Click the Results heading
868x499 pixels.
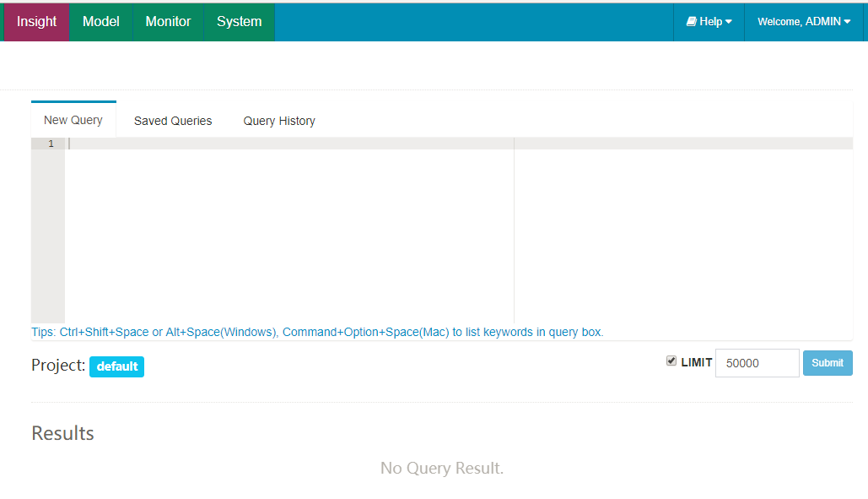pos(62,433)
